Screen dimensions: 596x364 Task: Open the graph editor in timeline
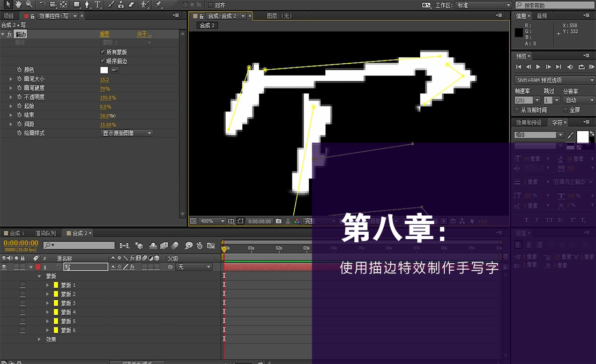(x=211, y=246)
